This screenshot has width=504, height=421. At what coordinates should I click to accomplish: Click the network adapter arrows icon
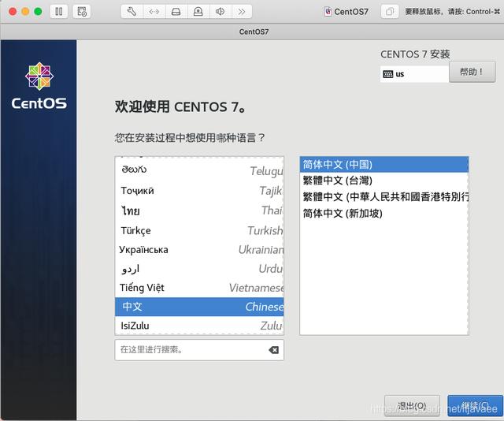[x=154, y=12]
